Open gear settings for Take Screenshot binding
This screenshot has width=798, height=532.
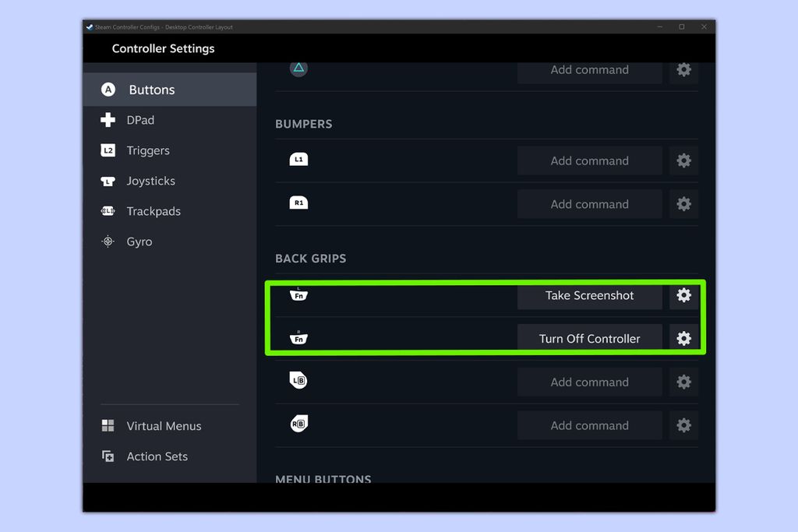coord(683,295)
